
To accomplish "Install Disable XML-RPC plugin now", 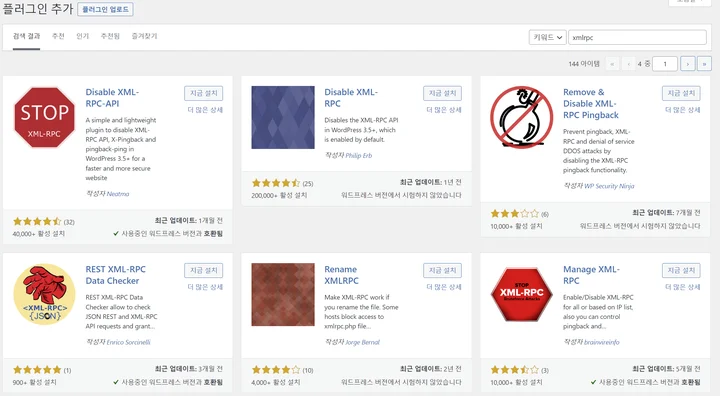I will tap(442, 93).
